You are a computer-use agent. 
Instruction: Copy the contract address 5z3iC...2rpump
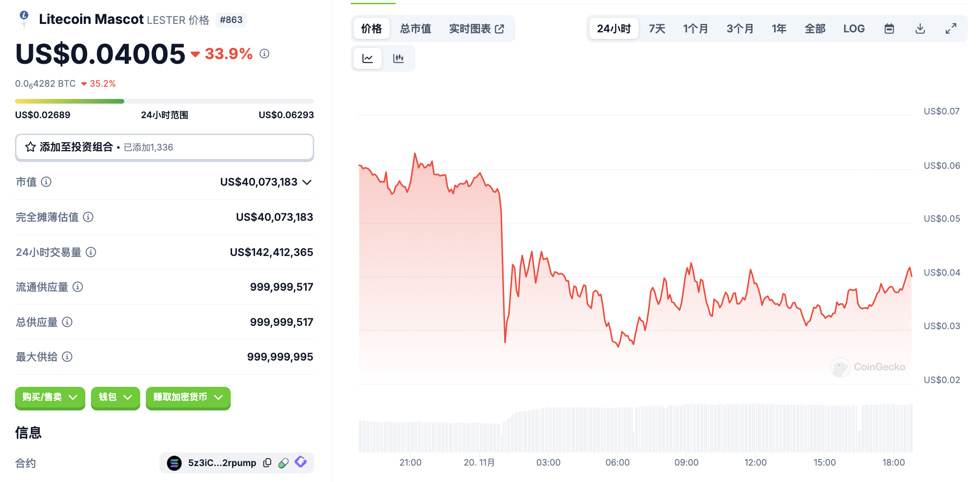pos(267,463)
